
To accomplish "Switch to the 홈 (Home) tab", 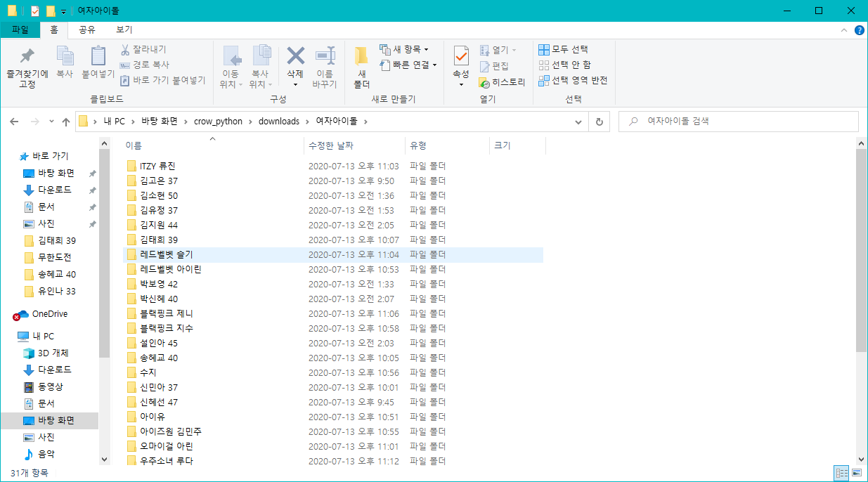I will [x=53, y=30].
